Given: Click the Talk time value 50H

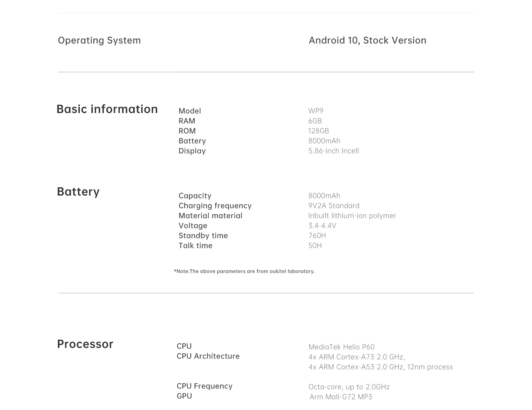Looking at the screenshot, I should [315, 245].
